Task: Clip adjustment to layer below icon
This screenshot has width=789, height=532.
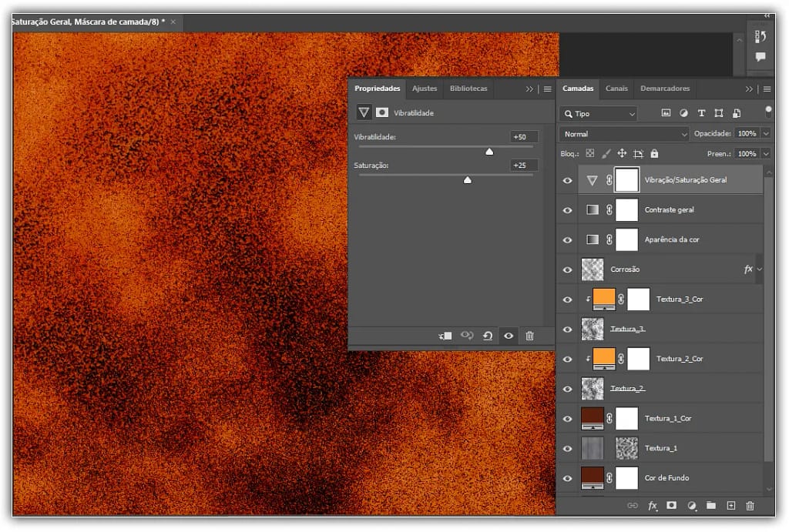Action: [x=445, y=336]
